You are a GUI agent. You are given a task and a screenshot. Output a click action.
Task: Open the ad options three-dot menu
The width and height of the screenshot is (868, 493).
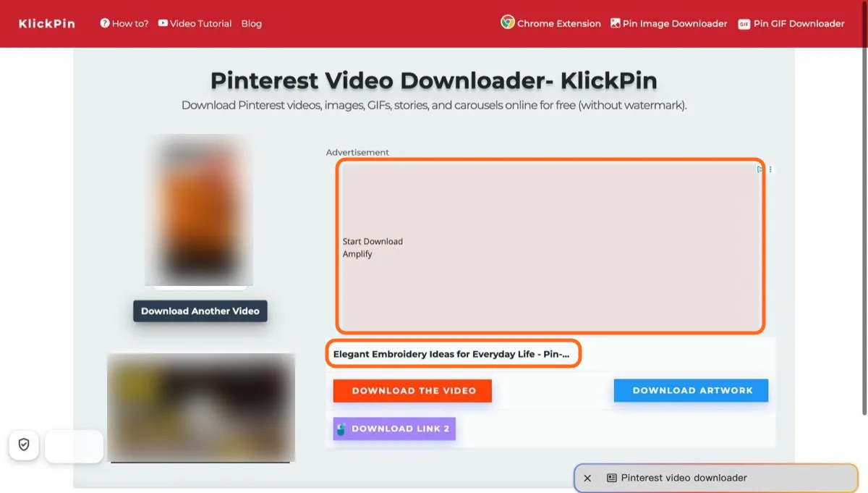770,169
